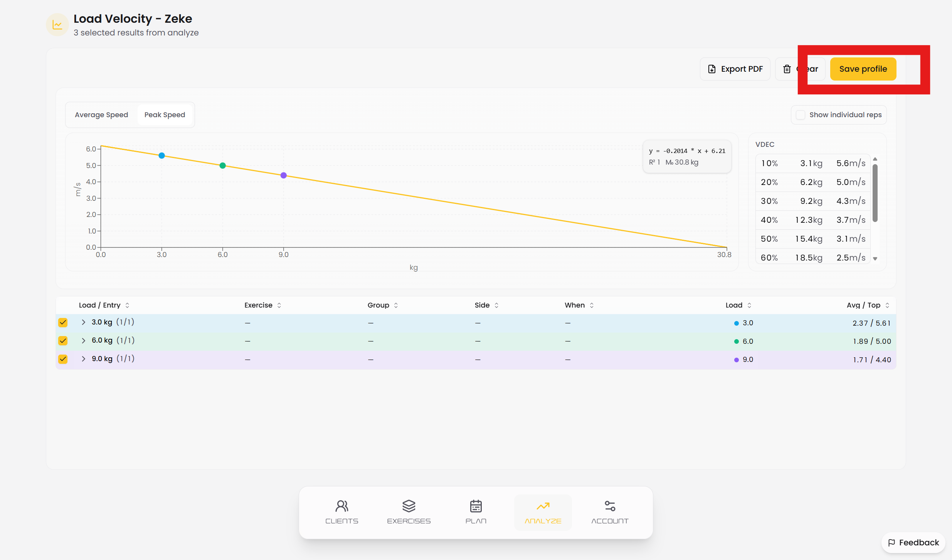The width and height of the screenshot is (952, 560).
Task: Uncheck the 3.0 kg row checkbox
Action: click(x=63, y=322)
